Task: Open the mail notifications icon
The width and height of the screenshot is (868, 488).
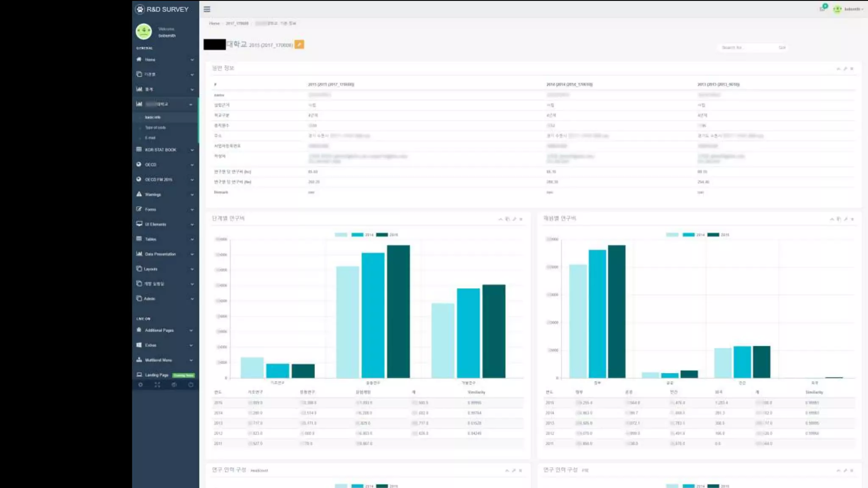Action: coord(823,8)
